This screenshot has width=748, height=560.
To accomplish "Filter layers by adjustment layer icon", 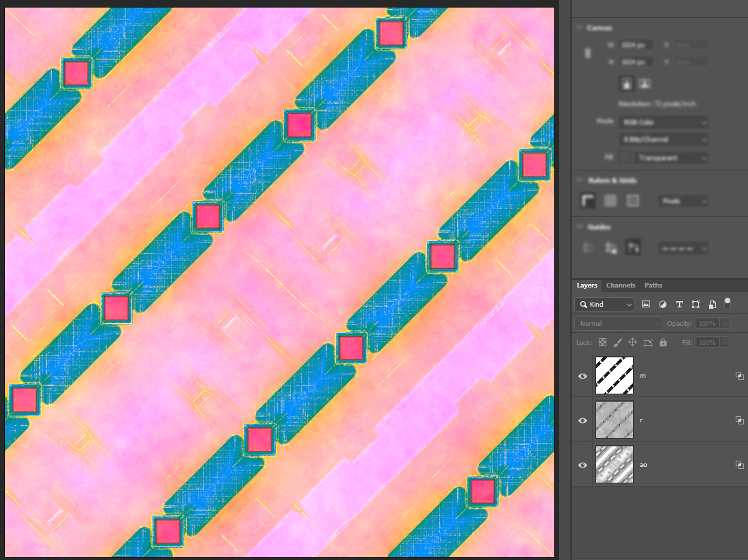I will click(x=662, y=304).
